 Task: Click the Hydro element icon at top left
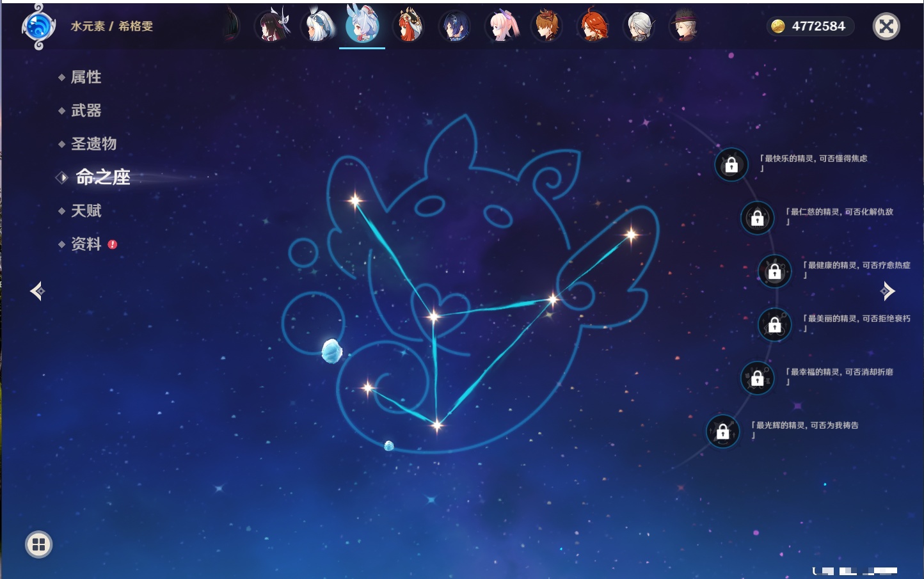tap(38, 27)
